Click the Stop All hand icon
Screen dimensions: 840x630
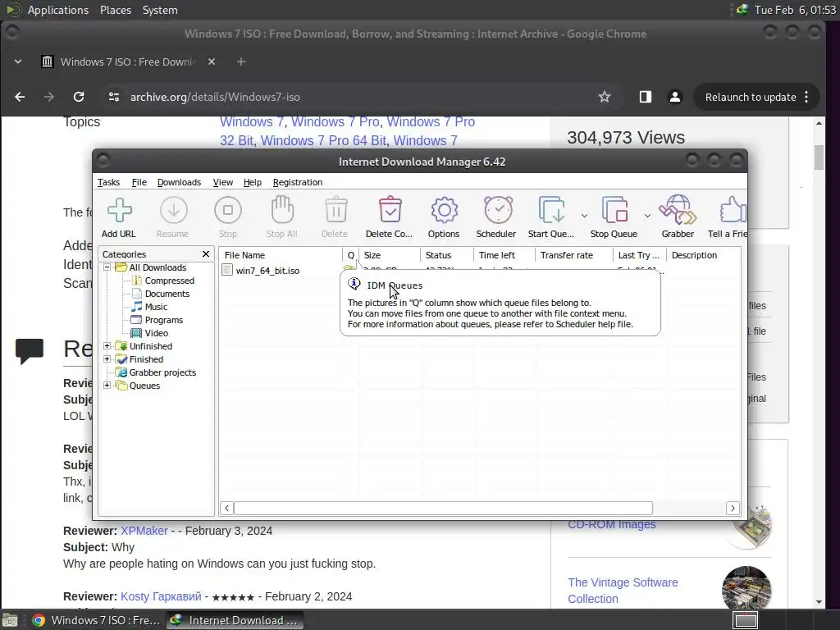(x=282, y=209)
